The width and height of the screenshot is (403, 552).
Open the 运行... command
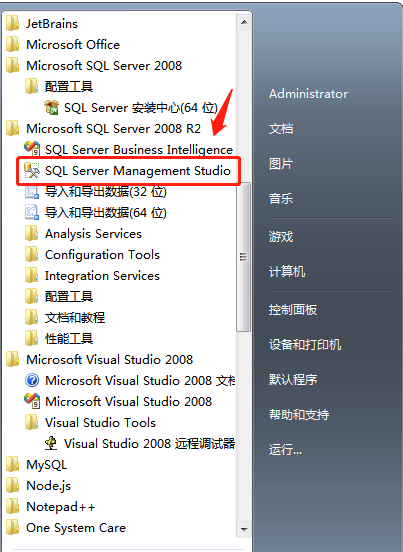point(285,450)
